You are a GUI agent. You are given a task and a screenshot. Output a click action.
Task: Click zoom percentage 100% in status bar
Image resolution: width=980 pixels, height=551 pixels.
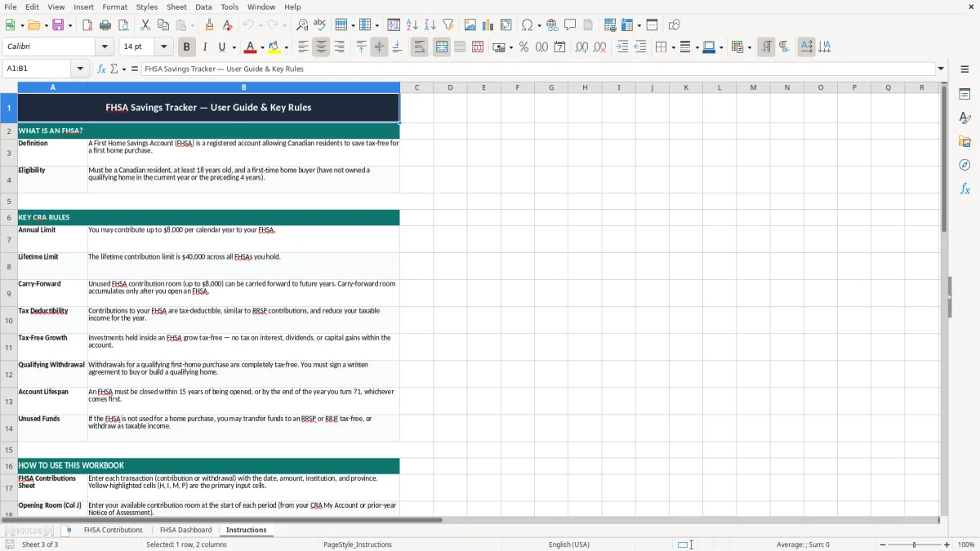pyautogui.click(x=966, y=544)
